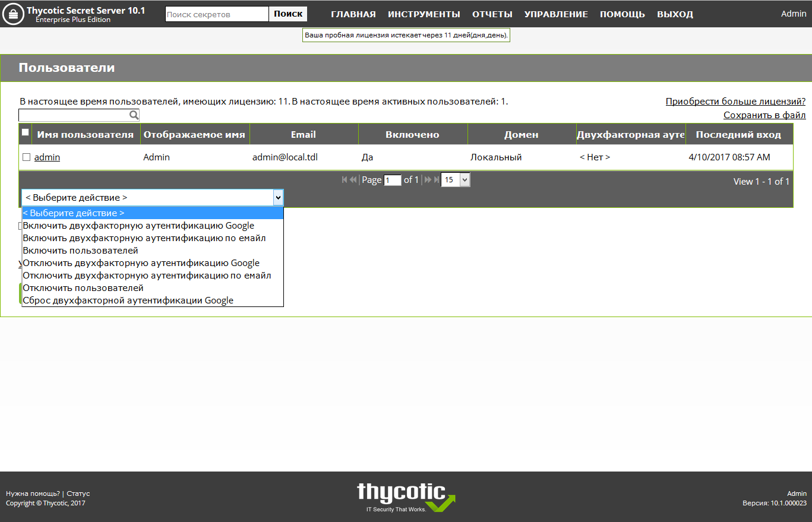Open the admin user link
Viewport: 812px width, 522px height.
(x=47, y=157)
